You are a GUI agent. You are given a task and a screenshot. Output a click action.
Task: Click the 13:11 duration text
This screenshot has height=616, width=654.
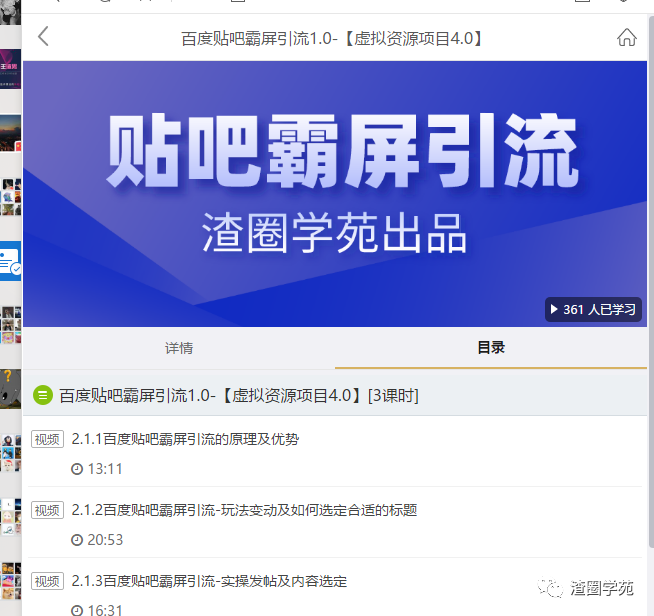(x=105, y=469)
